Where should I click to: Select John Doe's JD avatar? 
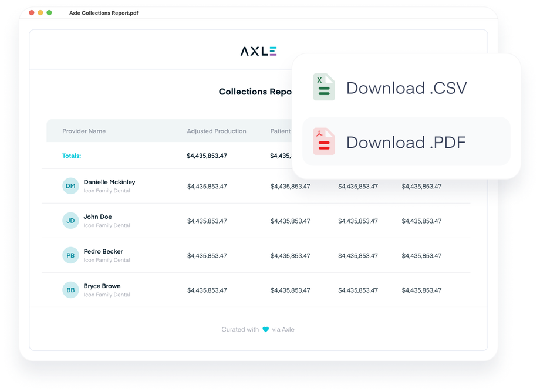click(x=70, y=221)
